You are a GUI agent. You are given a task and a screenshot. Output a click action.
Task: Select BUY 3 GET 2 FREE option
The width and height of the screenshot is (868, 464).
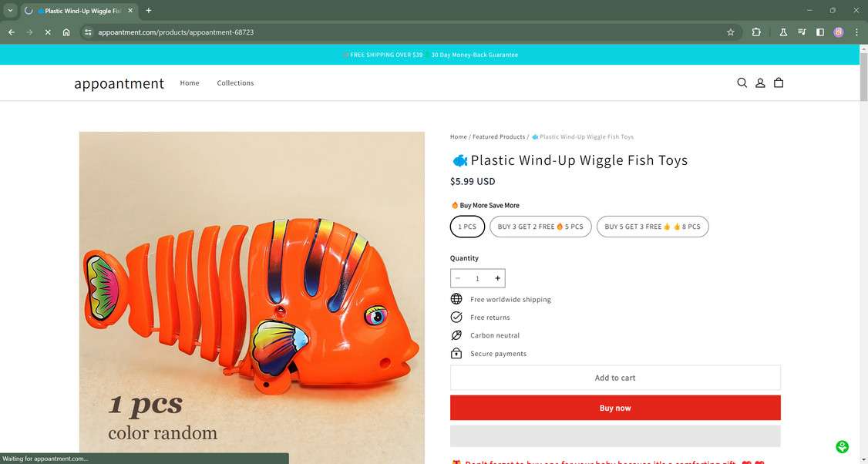tap(540, 227)
